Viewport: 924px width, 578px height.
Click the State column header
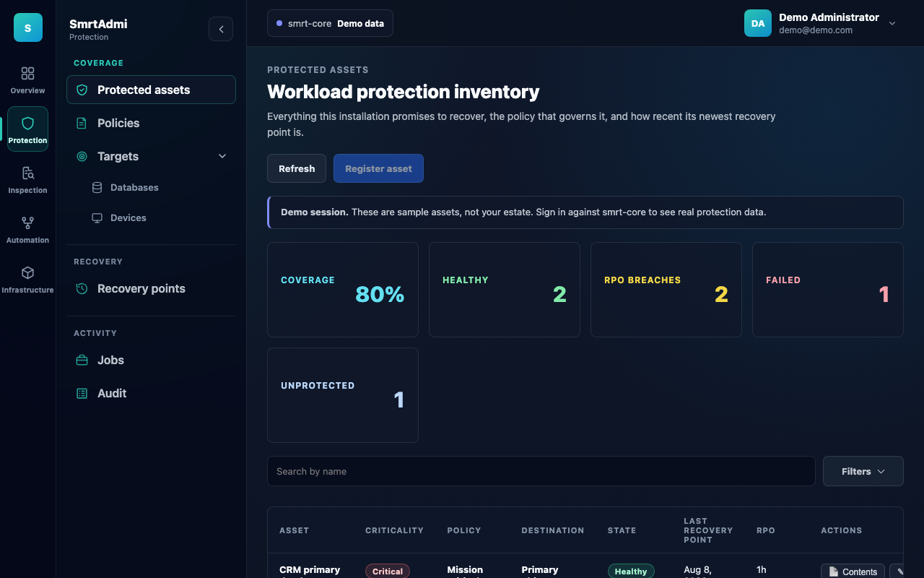point(622,530)
